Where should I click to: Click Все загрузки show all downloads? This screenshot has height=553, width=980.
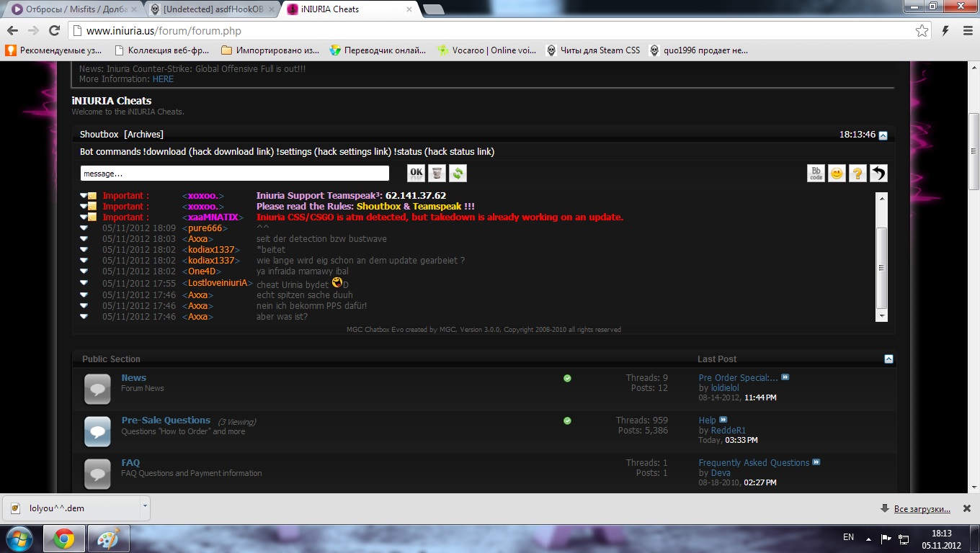click(x=922, y=509)
